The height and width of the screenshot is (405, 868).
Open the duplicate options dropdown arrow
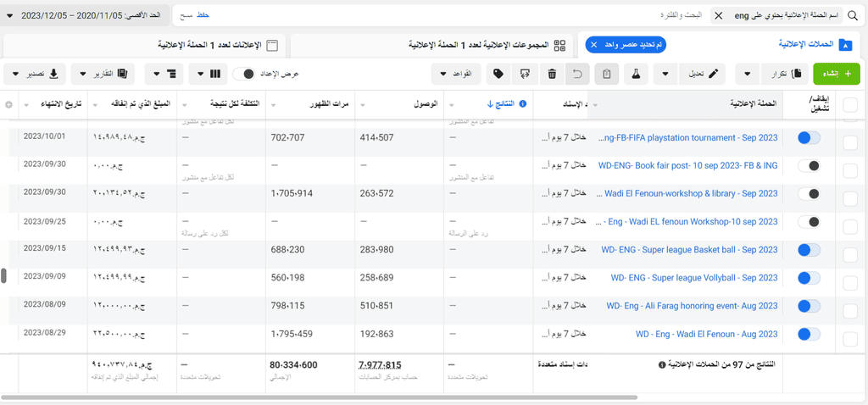[748, 74]
